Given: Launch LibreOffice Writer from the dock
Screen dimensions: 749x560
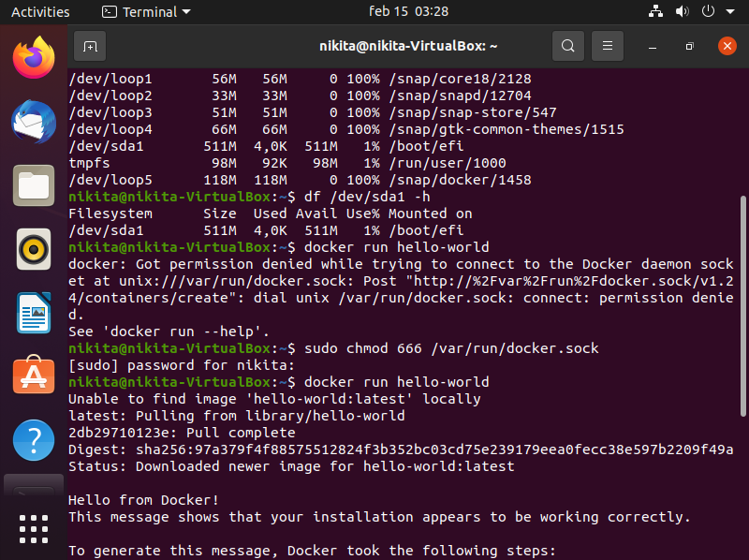Looking at the screenshot, I should pyautogui.click(x=34, y=313).
